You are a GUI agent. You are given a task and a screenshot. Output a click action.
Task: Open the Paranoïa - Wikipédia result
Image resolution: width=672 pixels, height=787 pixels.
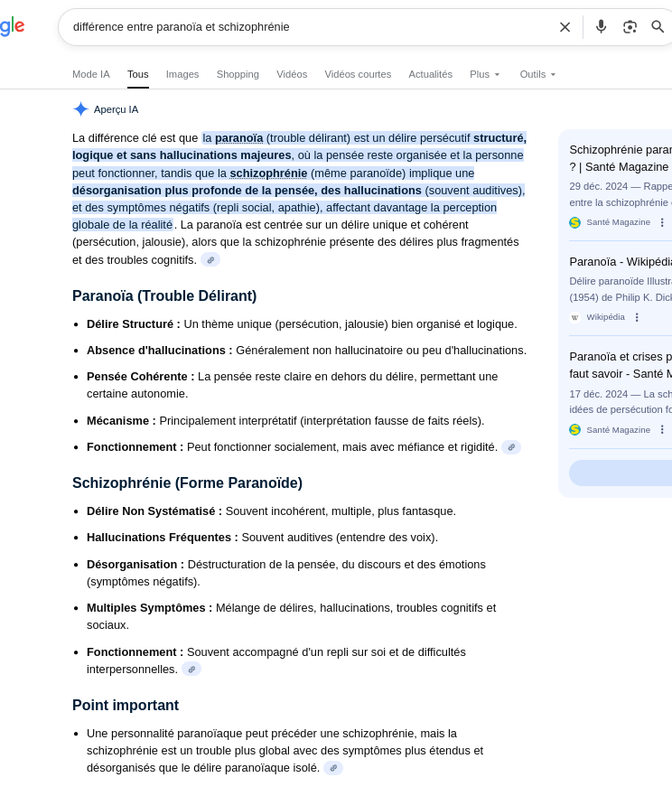[620, 262]
